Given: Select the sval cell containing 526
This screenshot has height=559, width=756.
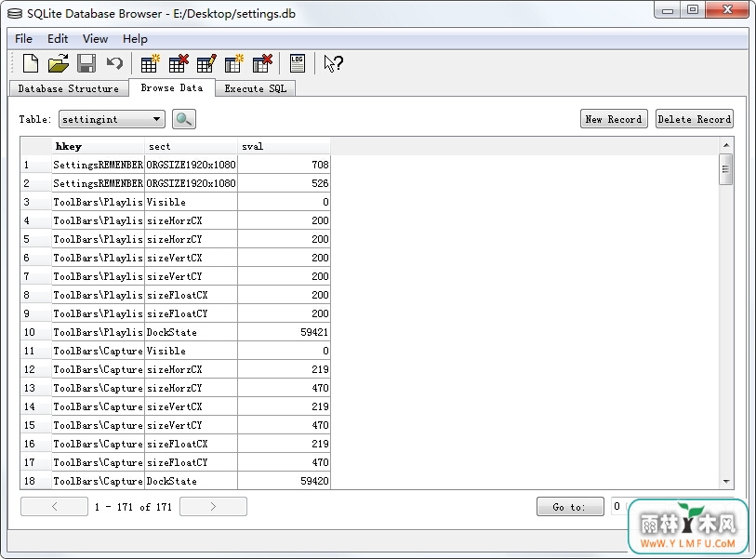Looking at the screenshot, I should pos(284,183).
